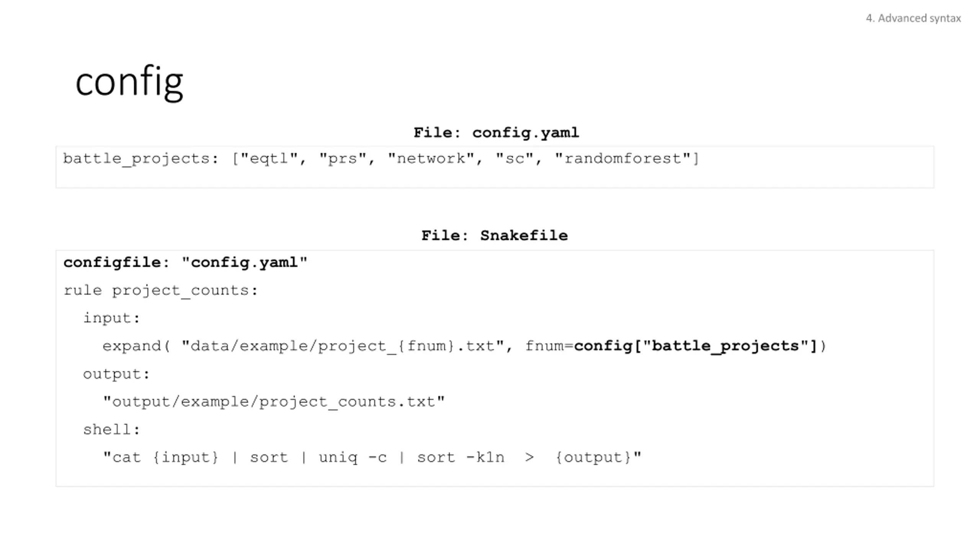Click the "data/example/project_{fnum}.txt" path string
Image resolution: width=980 pixels, height=551 pixels.
[342, 346]
